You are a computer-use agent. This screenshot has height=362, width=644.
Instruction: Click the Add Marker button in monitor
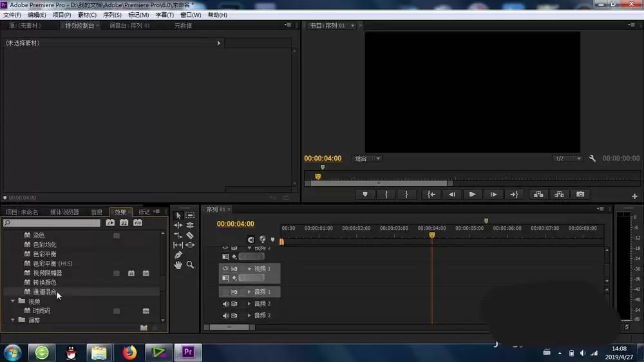pos(365,195)
